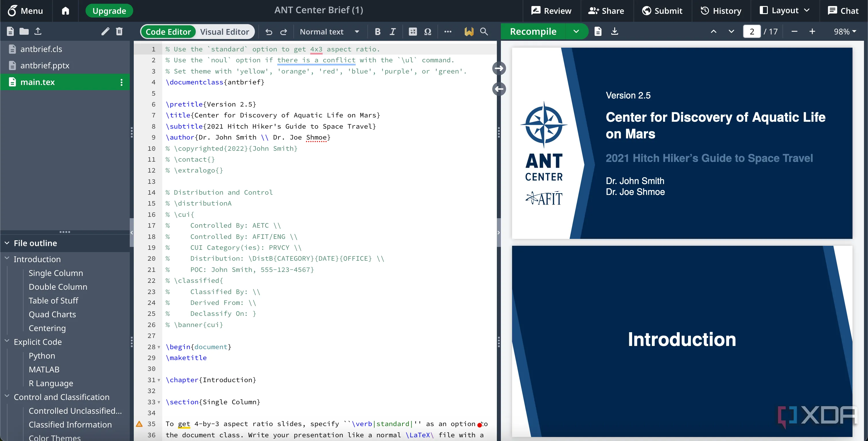
Task: Zoom out of the PDF preview
Action: pos(794,32)
